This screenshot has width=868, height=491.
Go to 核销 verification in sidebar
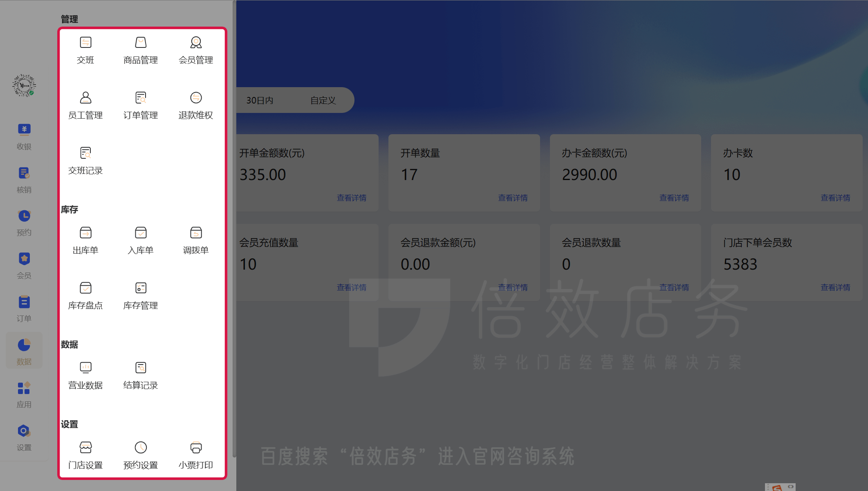(24, 180)
